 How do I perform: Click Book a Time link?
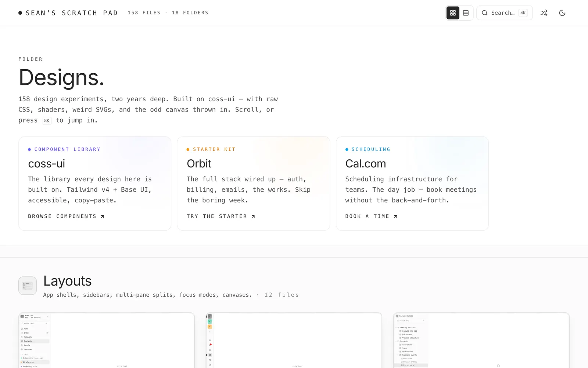click(372, 216)
